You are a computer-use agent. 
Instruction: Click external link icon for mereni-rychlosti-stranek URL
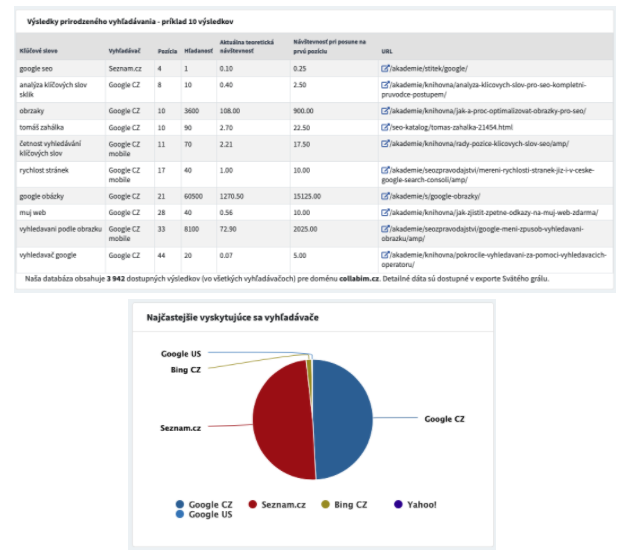(385, 170)
